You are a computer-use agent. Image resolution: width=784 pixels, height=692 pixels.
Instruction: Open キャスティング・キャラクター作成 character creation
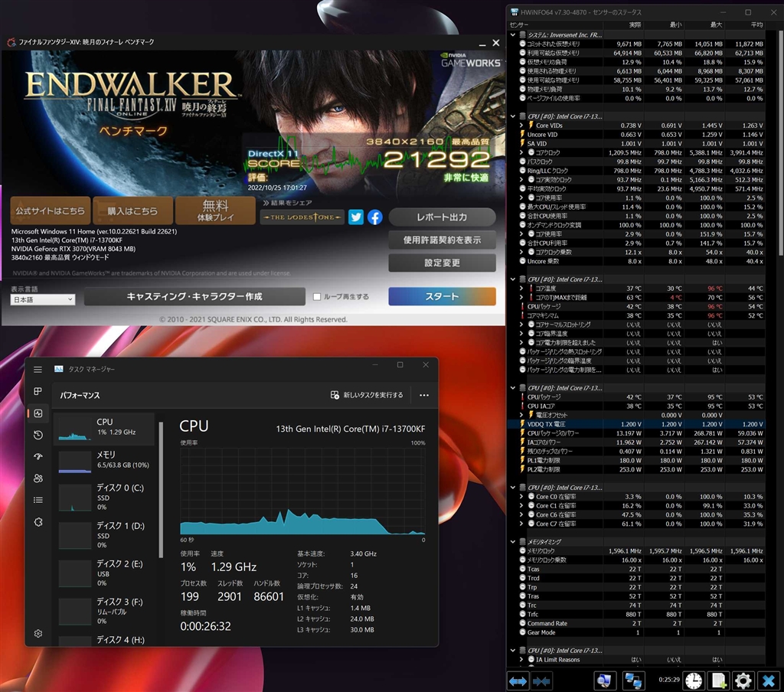(x=194, y=296)
